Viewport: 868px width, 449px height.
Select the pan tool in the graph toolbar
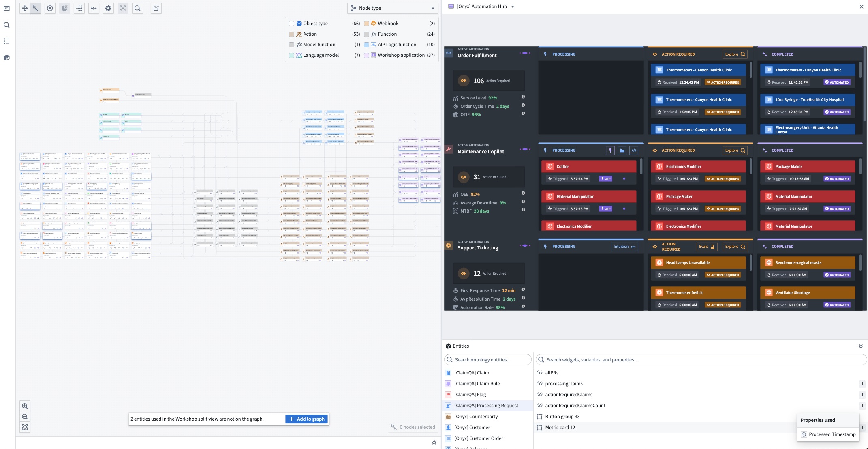pos(24,8)
